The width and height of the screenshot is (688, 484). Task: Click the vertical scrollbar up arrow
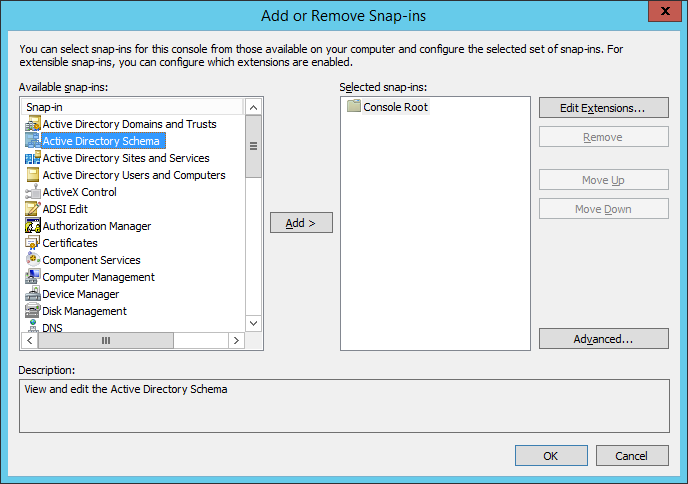point(253,107)
